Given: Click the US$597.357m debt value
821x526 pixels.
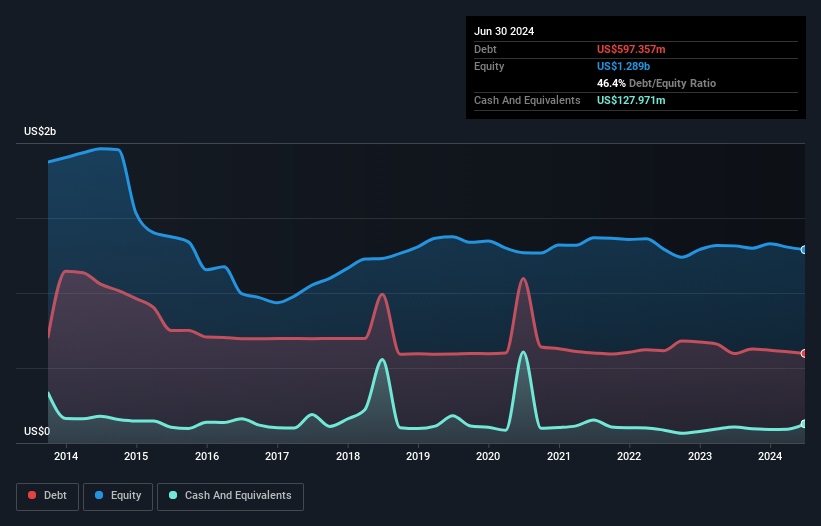Looking at the screenshot, I should pyautogui.click(x=631, y=49).
